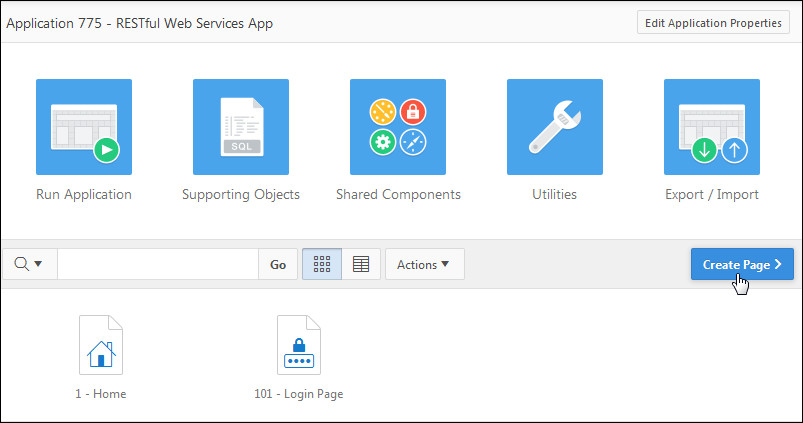Click the Run Application label
Image resolution: width=803 pixels, height=423 pixels.
(84, 195)
